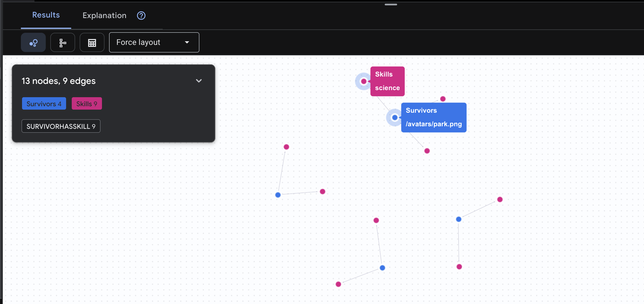The height and width of the screenshot is (304, 644).
Task: Open the Results tab
Action: click(46, 15)
